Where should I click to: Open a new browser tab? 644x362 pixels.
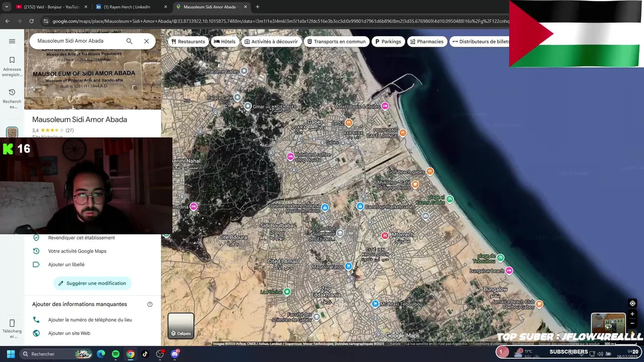tap(257, 7)
